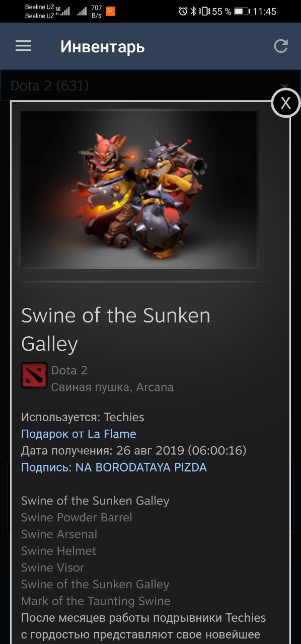Select the Swine Helmet item entry
301x644 pixels.
click(58, 550)
